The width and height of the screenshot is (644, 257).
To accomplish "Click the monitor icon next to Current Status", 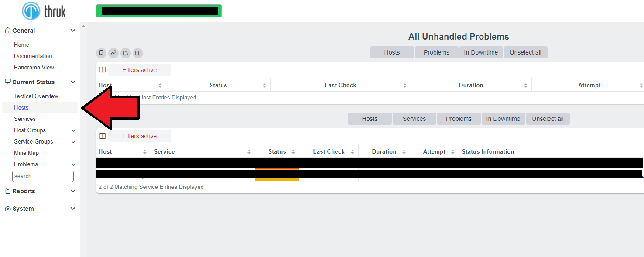I will pos(7,82).
